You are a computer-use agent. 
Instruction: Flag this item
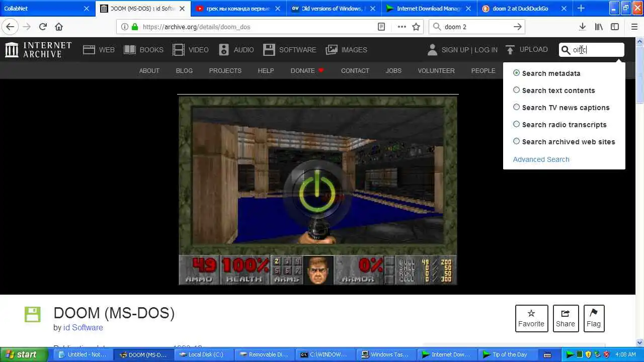594,318
